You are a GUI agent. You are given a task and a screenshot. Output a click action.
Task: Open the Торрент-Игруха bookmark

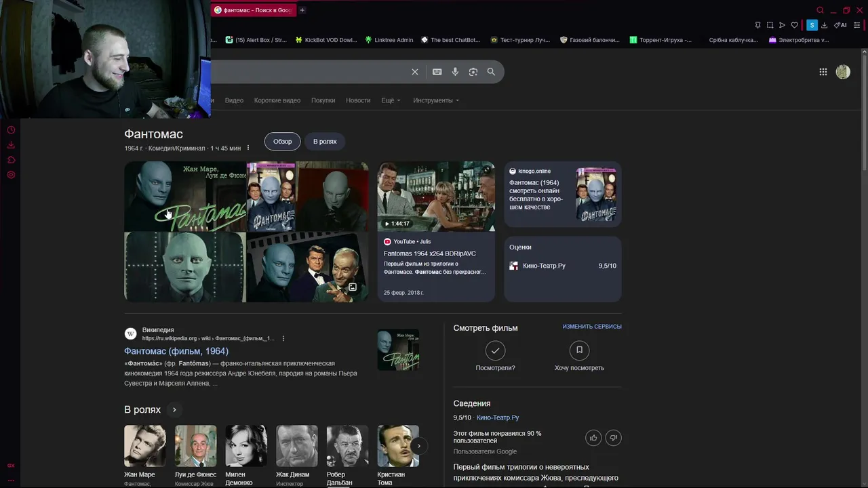coord(661,40)
